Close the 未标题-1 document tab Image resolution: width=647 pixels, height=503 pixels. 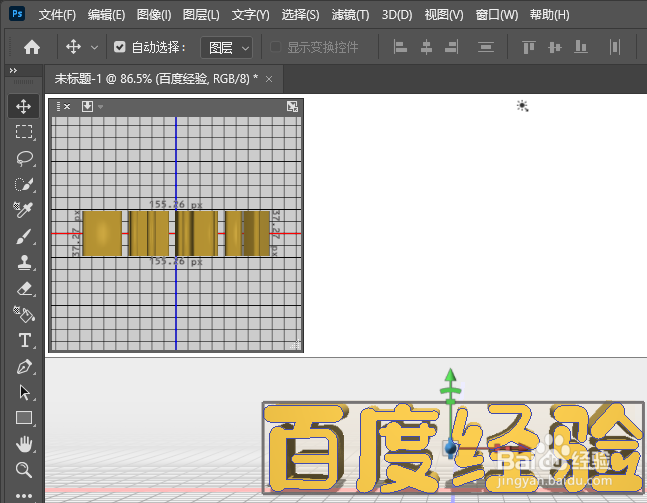tap(269, 79)
